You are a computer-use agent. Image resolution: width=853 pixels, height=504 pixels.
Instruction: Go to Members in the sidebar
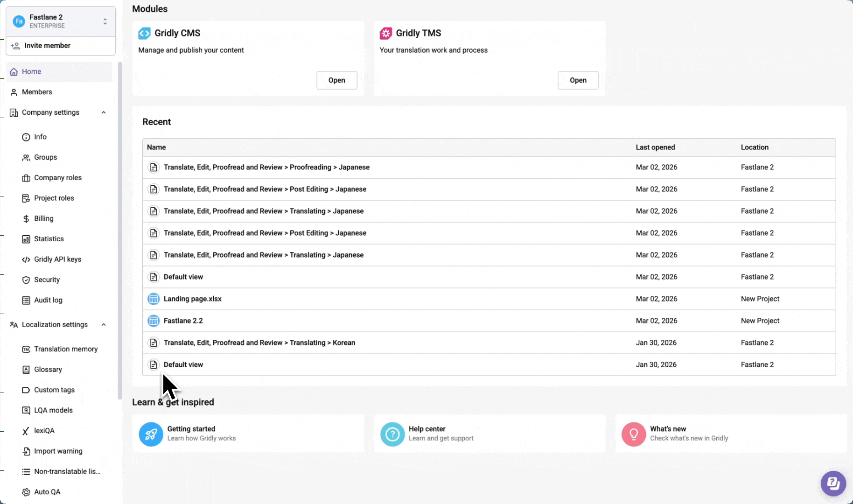(x=37, y=92)
